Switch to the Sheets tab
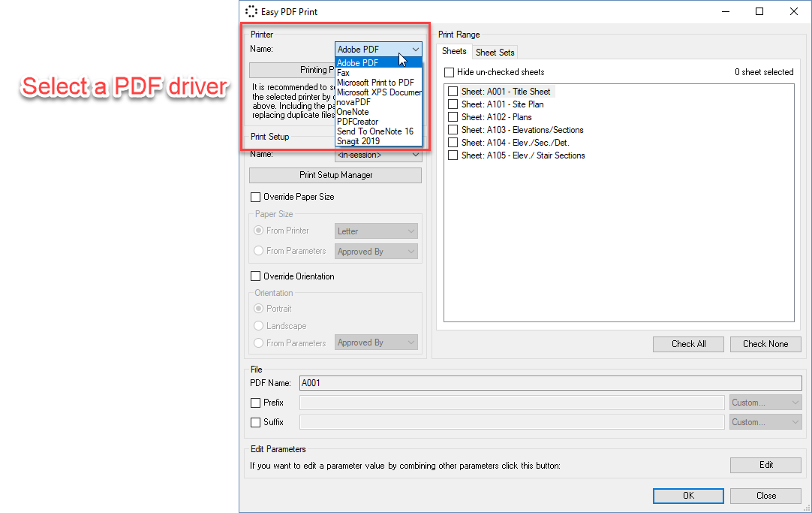This screenshot has height=513, width=812. 454,51
